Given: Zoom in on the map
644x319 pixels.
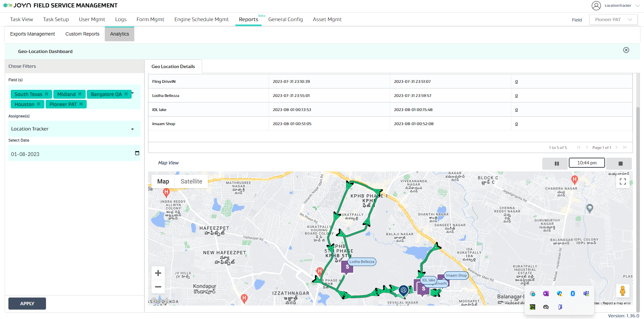Looking at the screenshot, I should (x=158, y=273).
